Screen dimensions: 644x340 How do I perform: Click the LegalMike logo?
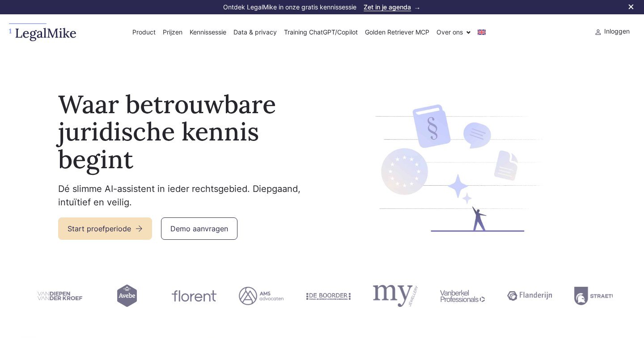point(42,32)
